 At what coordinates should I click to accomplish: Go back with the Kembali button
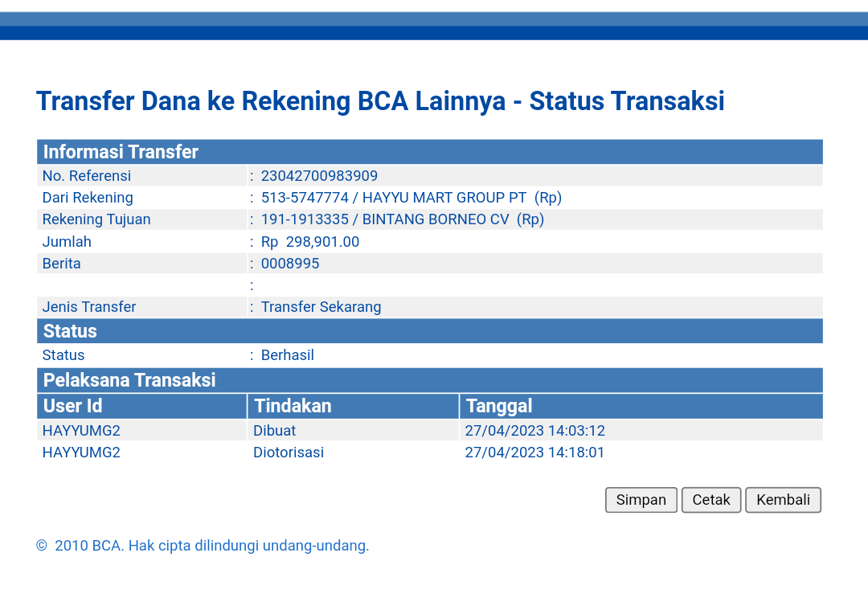pyautogui.click(x=783, y=500)
